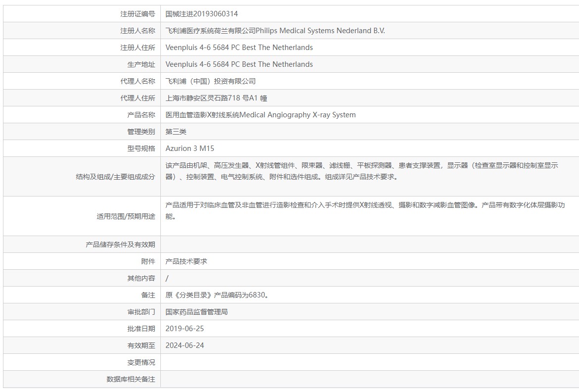Image resolution: width=579 pixels, height=392 pixels.
Task: Click the 产品名称 label
Action: pyautogui.click(x=141, y=115)
